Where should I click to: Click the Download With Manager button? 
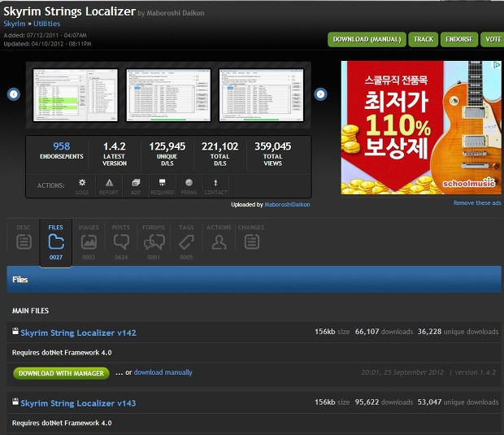click(61, 373)
